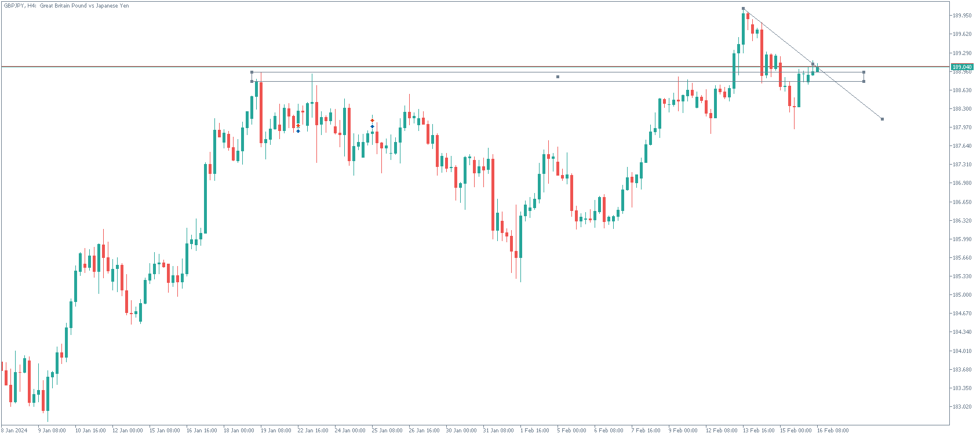This screenshot has height=437, width=980.
Task: Click the 184.010 price axis label
Action: [962, 351]
